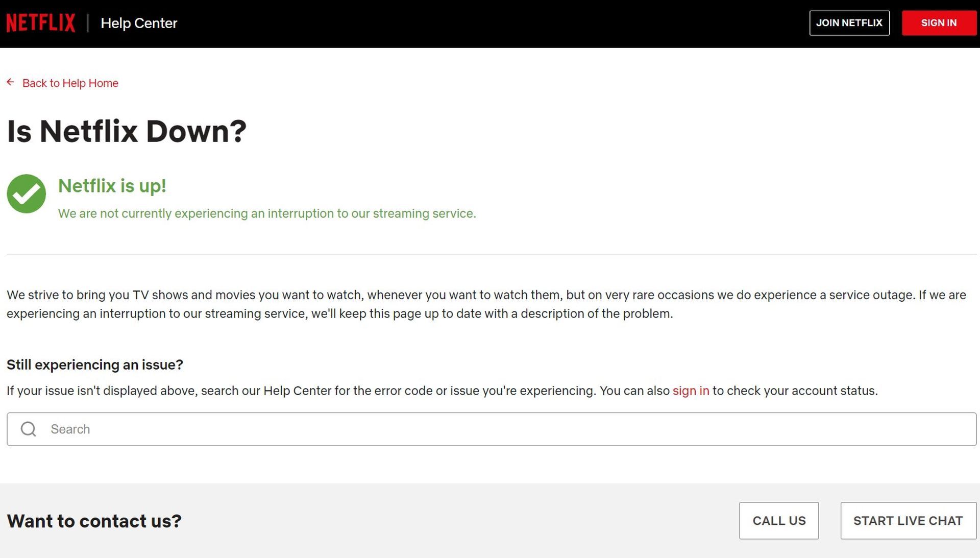Click the 'Still experiencing an issue?' heading
This screenshot has height=558, width=980.
[94, 365]
